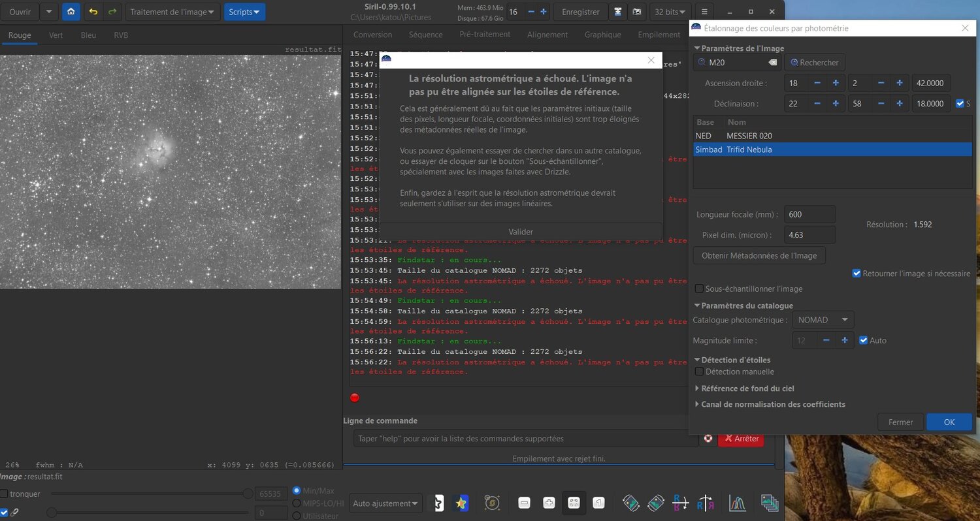Open the Pré-traitement tab
980x521 pixels.
[485, 35]
